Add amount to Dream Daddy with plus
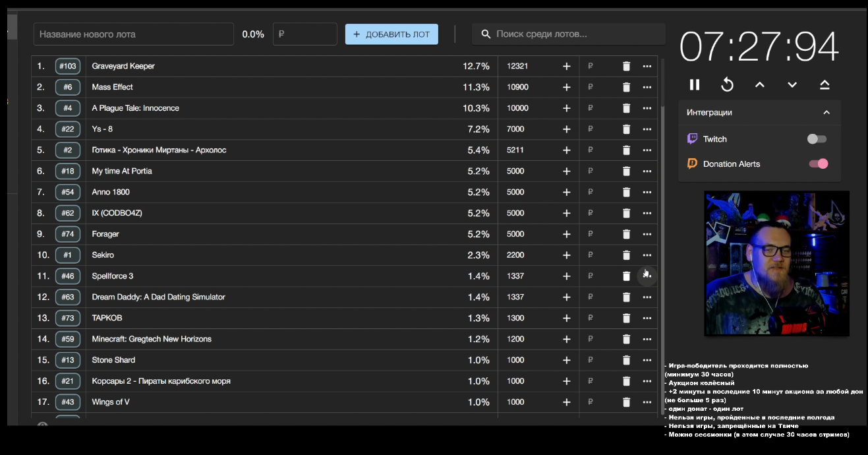The height and width of the screenshot is (455, 868). tap(566, 297)
